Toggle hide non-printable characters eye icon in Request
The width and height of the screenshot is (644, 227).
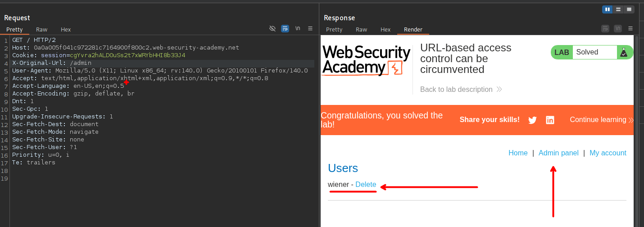coord(272,28)
